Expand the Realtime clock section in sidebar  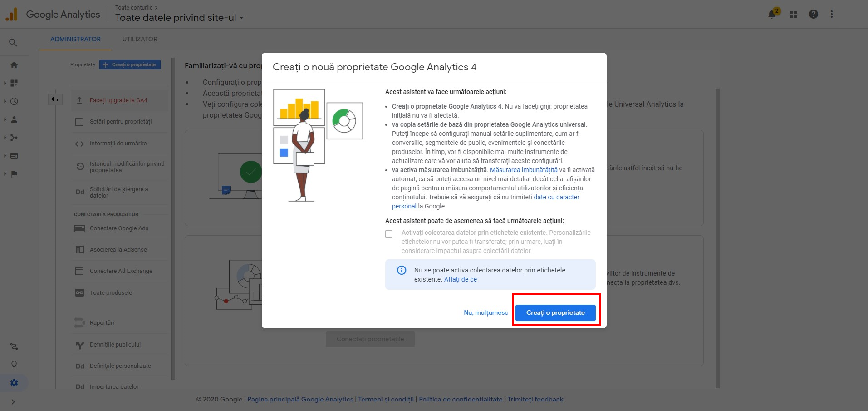(x=14, y=101)
